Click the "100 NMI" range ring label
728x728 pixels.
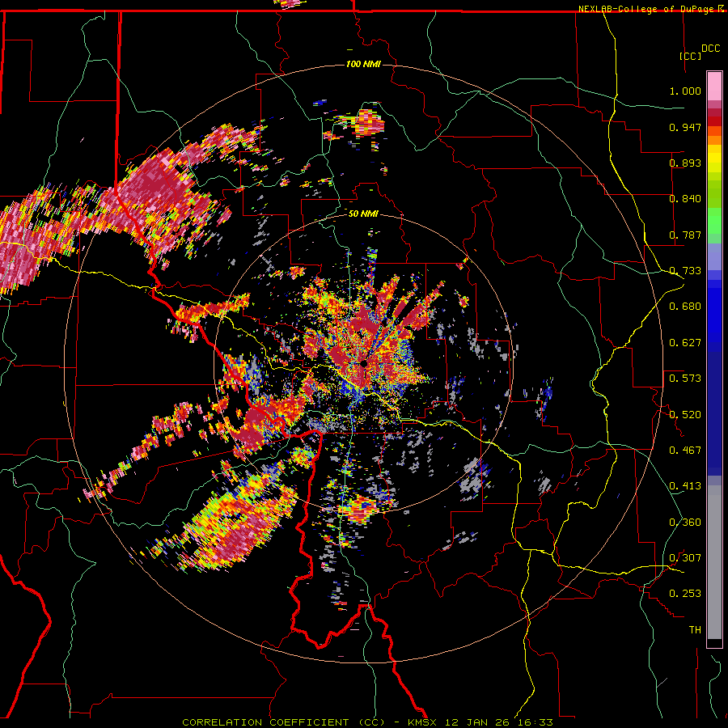pyautogui.click(x=363, y=64)
